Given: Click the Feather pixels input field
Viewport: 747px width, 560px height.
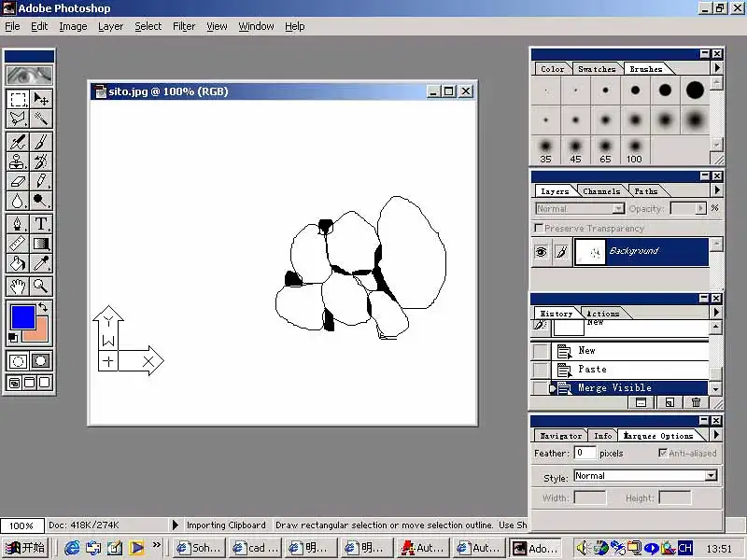Looking at the screenshot, I should pos(585,453).
